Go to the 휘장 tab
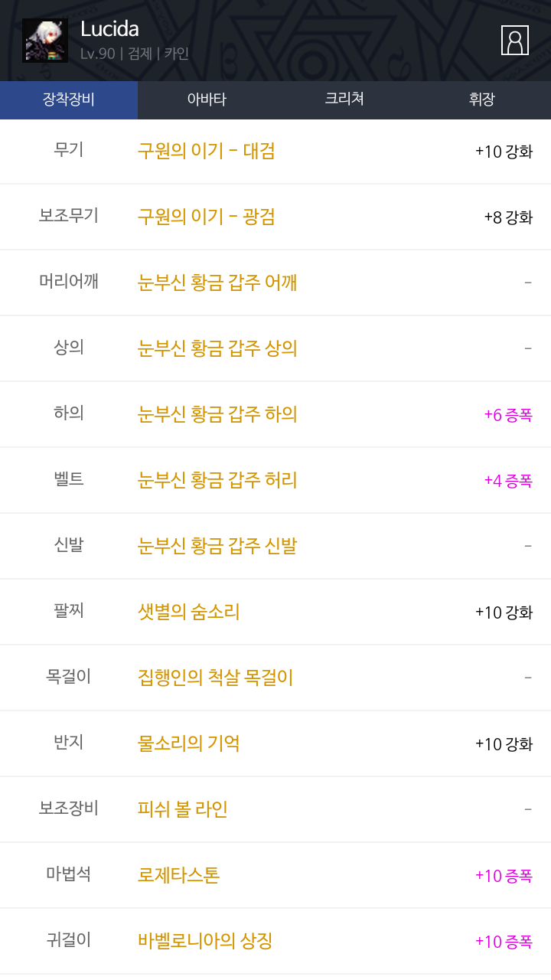Screen dimensions: 551x980 482,100
